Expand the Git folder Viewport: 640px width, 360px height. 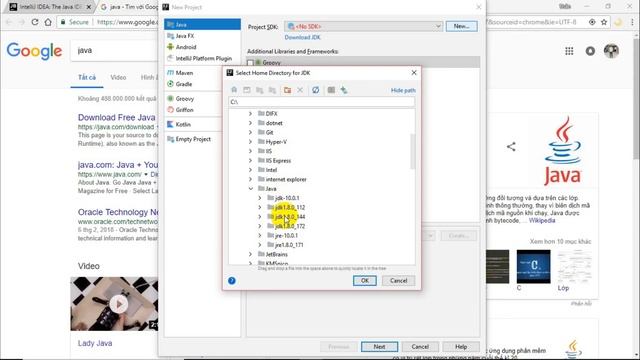(251, 132)
